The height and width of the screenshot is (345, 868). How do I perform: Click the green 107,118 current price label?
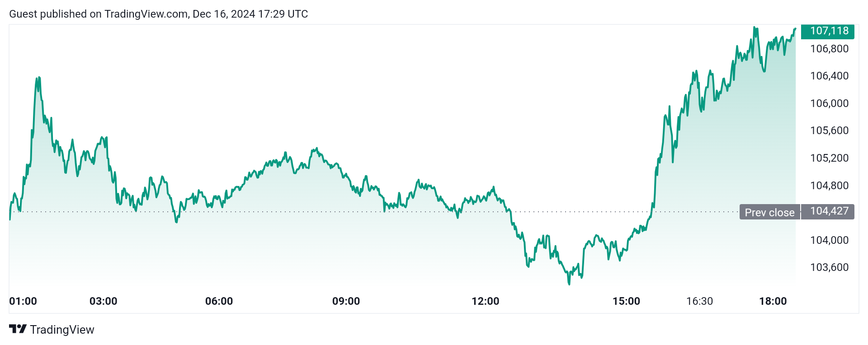(829, 31)
